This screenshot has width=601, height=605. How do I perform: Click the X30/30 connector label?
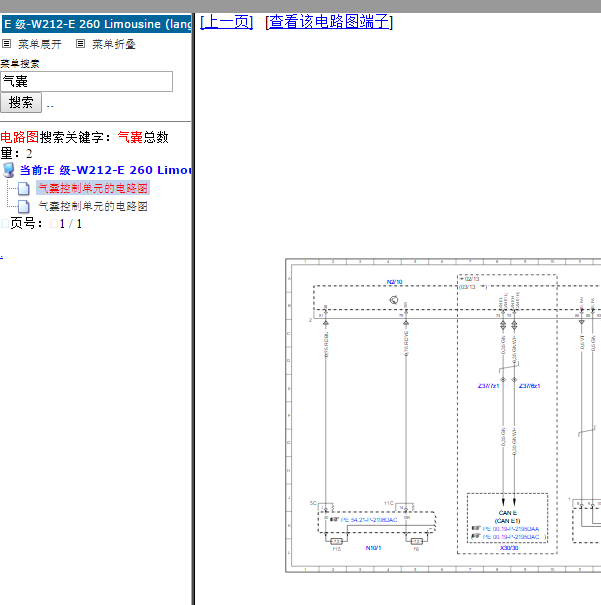tap(509, 548)
